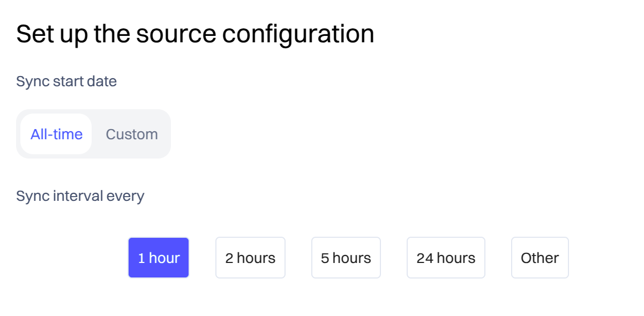Sync every two hours button

tap(250, 258)
